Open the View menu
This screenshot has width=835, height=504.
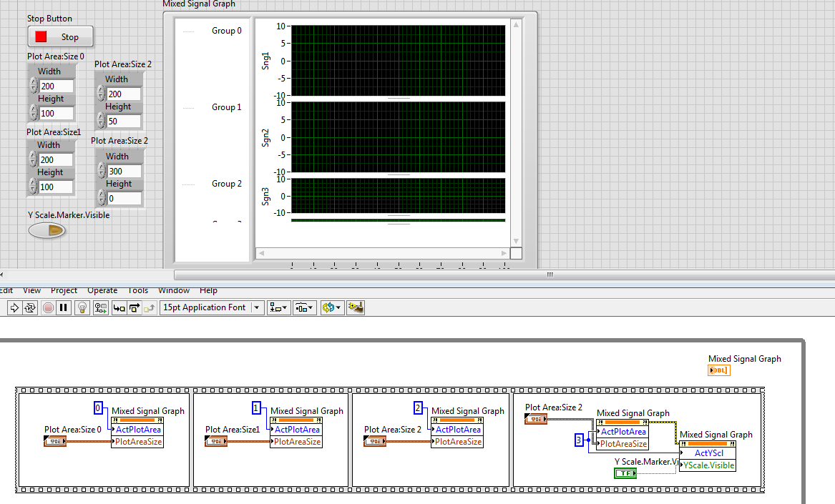point(32,290)
